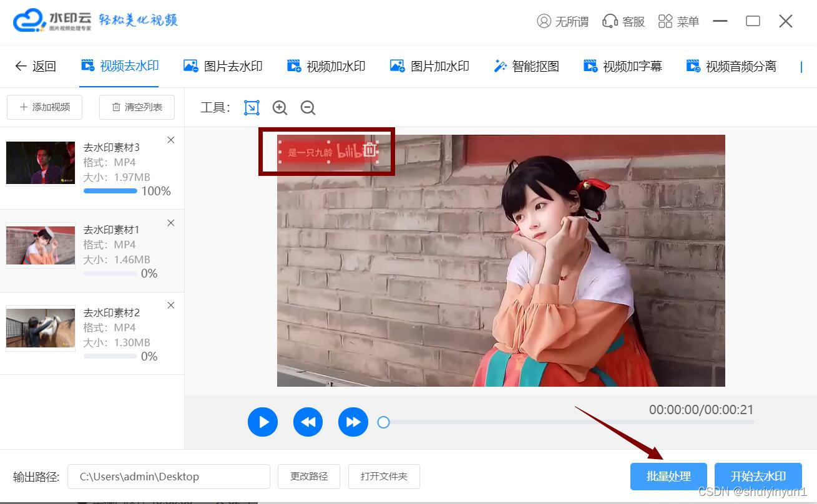
Task: Click 清空列表 button
Action: pyautogui.click(x=137, y=107)
